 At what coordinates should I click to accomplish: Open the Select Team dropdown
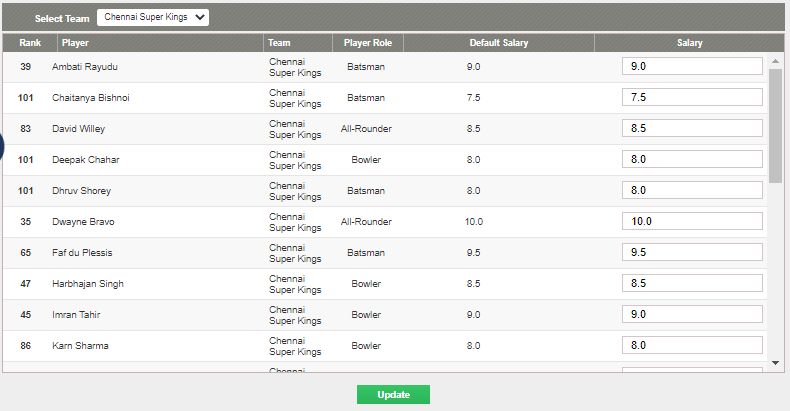pos(153,17)
